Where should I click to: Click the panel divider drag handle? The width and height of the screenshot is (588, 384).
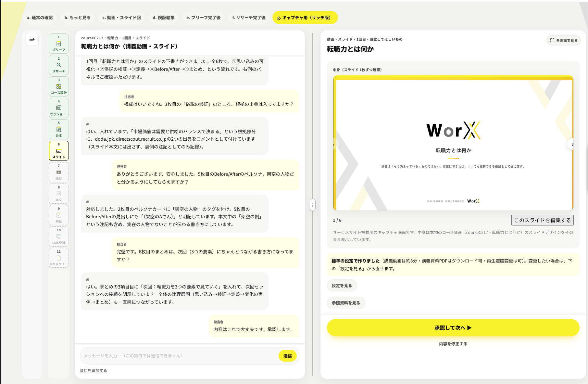(x=313, y=205)
